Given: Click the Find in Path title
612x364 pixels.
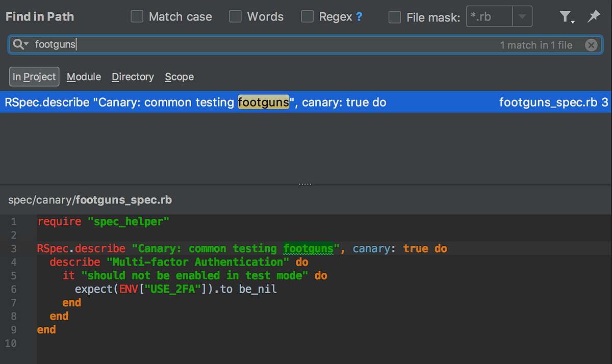Looking at the screenshot, I should pos(40,17).
